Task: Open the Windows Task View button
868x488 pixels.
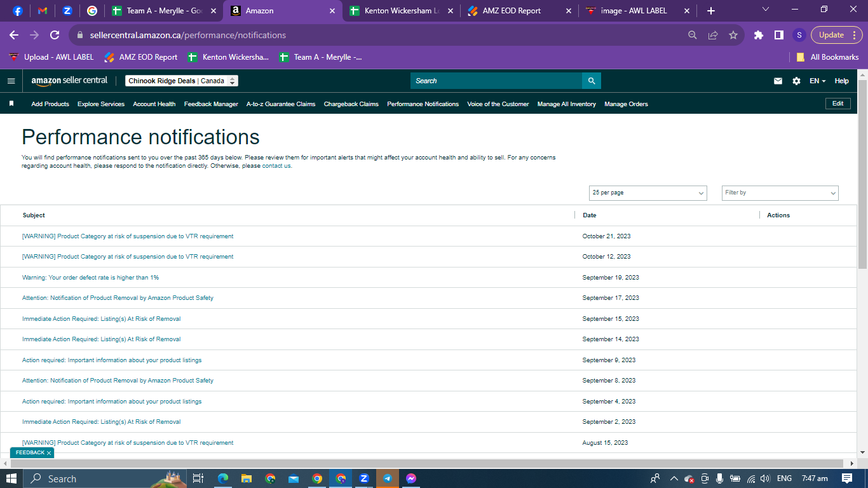Action: coord(198,478)
